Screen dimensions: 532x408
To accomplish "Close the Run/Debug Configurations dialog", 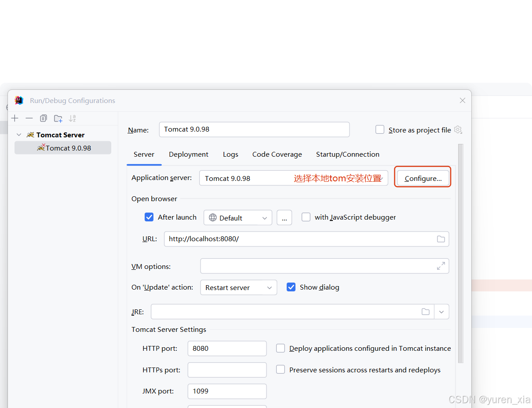I will point(463,100).
